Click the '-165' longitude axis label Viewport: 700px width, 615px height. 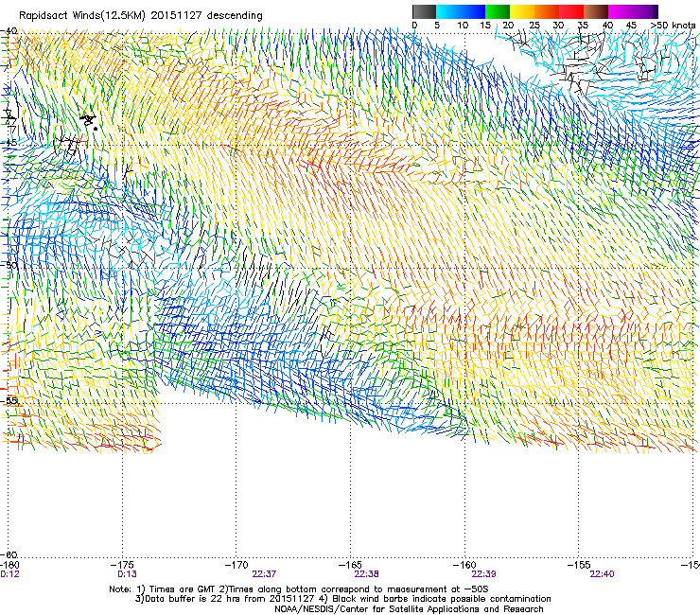[x=352, y=565]
